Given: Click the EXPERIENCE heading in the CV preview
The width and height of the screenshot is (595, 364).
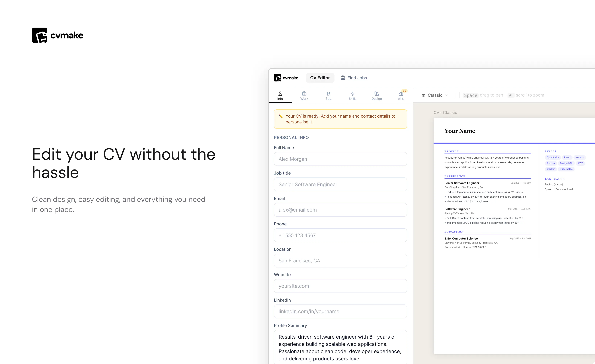Looking at the screenshot, I should pos(455,176).
